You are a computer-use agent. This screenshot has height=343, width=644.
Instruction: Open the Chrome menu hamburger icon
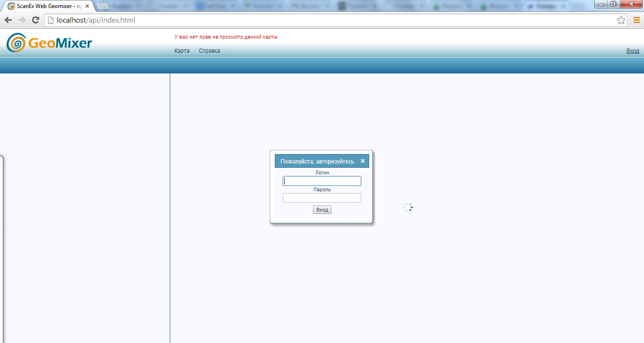click(636, 20)
